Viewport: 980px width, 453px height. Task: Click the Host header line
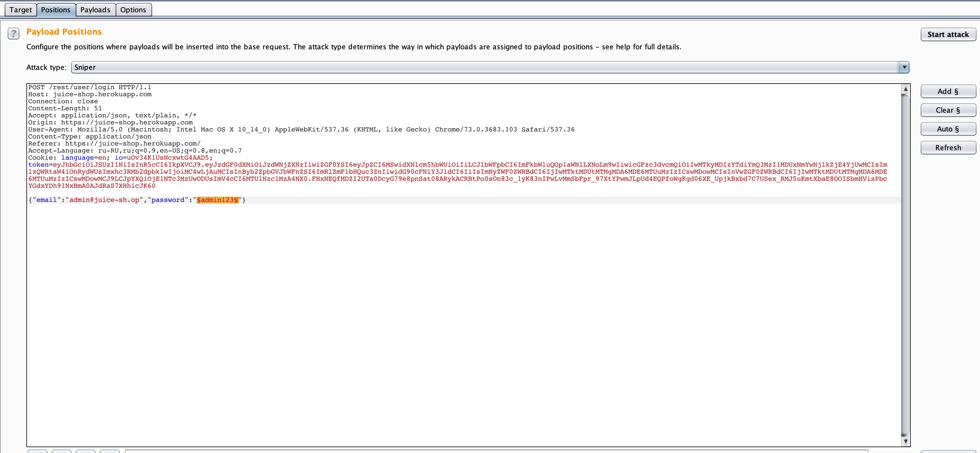[90, 94]
